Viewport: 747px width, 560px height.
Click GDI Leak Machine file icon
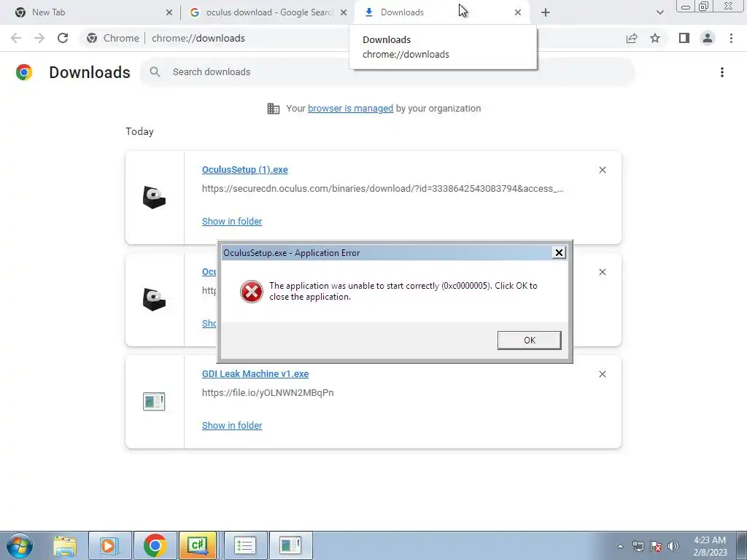point(154,402)
